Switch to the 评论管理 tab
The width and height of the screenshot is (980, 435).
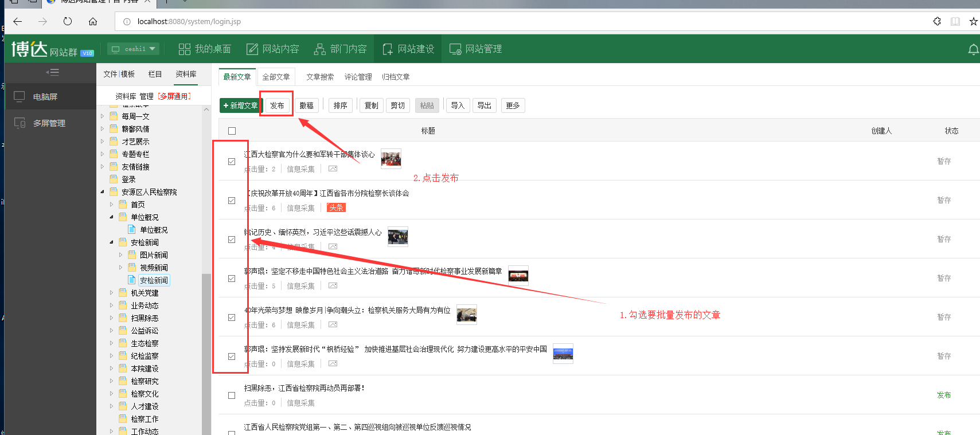[358, 77]
